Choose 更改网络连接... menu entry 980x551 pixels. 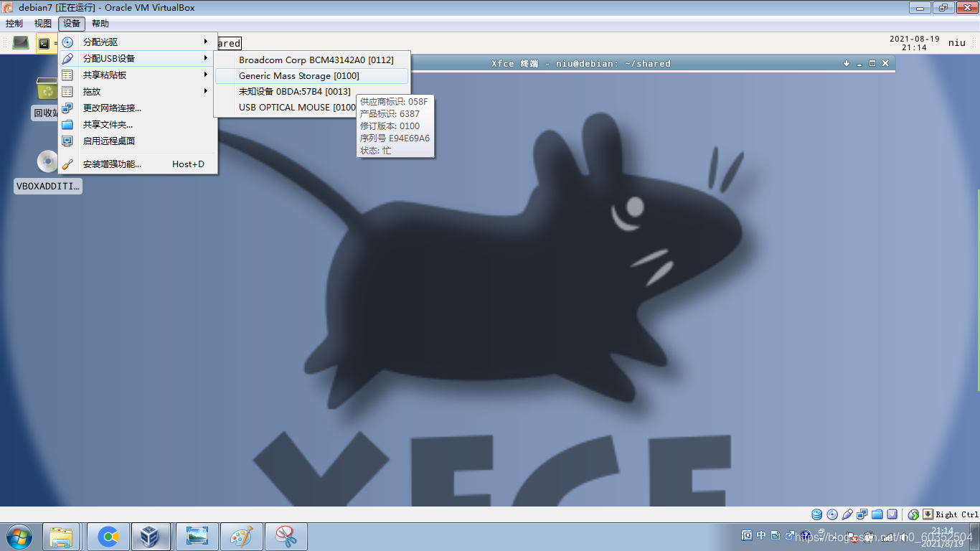click(138, 108)
